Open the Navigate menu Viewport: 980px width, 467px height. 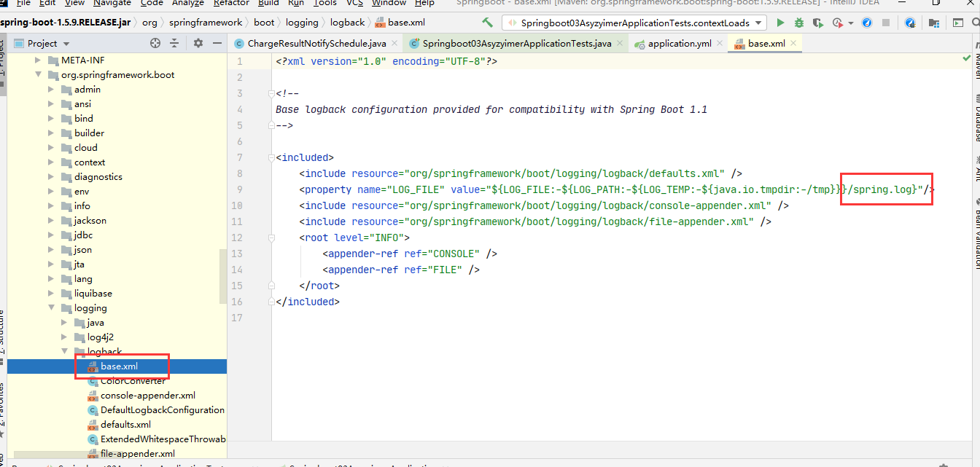coord(112,3)
